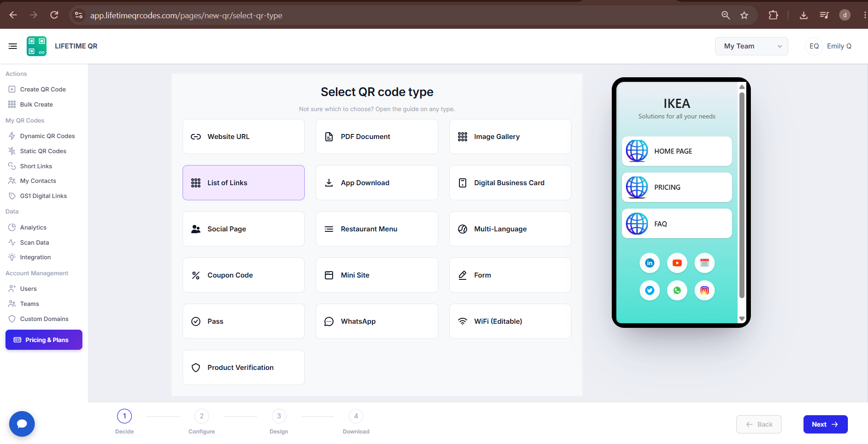Image resolution: width=868 pixels, height=444 pixels.
Task: Pick Mini Site QR type
Action: click(377, 275)
